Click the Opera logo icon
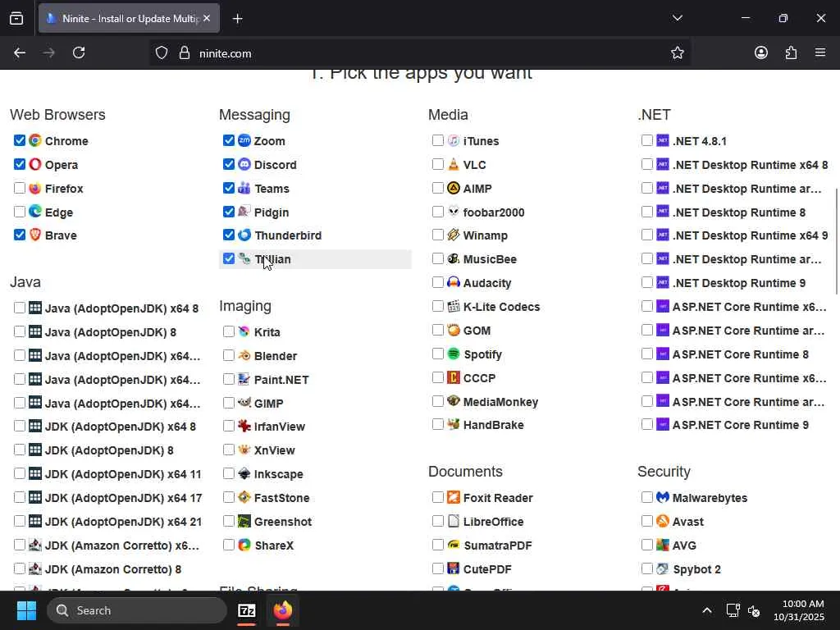Image resolution: width=840 pixels, height=630 pixels. [35, 164]
